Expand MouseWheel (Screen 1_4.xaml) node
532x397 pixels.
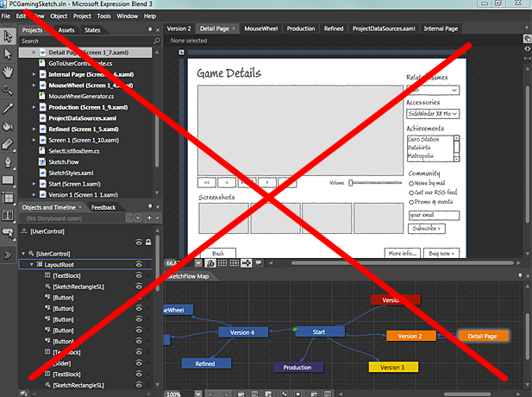pyautogui.click(x=34, y=85)
